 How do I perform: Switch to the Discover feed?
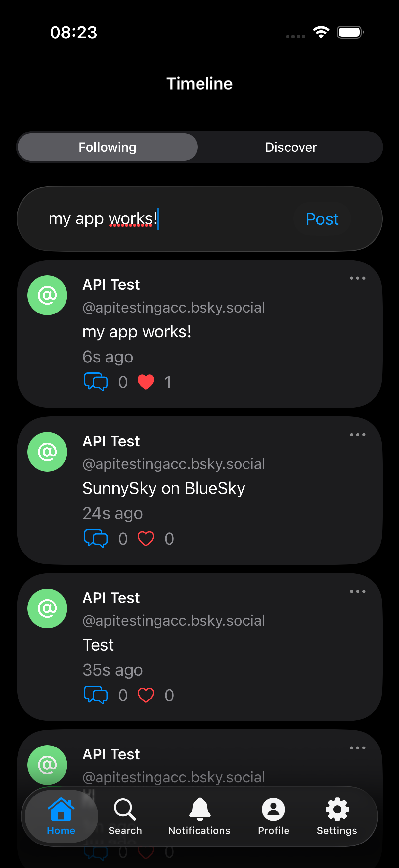[x=291, y=147]
